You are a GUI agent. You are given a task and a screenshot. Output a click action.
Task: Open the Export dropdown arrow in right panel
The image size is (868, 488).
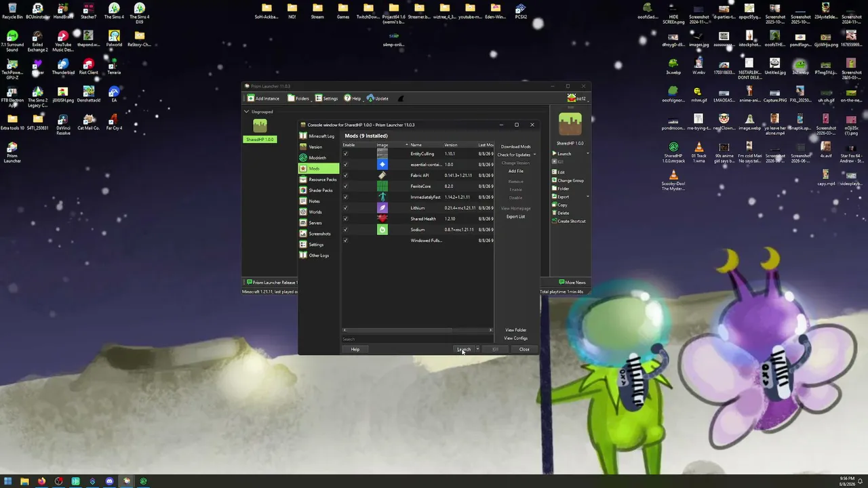point(587,197)
